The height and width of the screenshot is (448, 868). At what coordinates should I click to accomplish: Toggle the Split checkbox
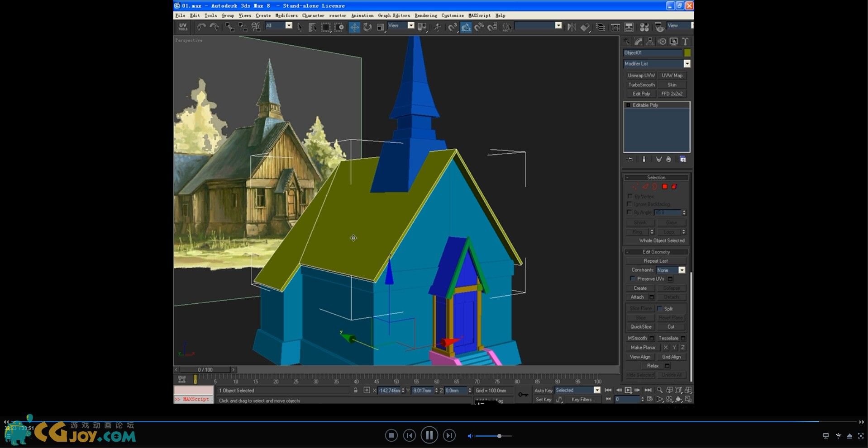point(660,308)
